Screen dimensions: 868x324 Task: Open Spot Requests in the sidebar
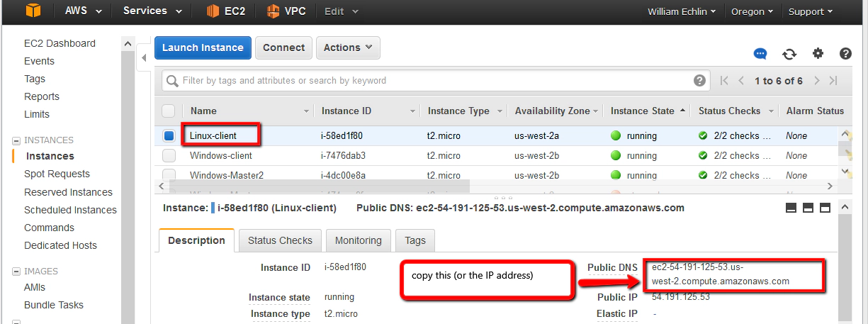57,174
